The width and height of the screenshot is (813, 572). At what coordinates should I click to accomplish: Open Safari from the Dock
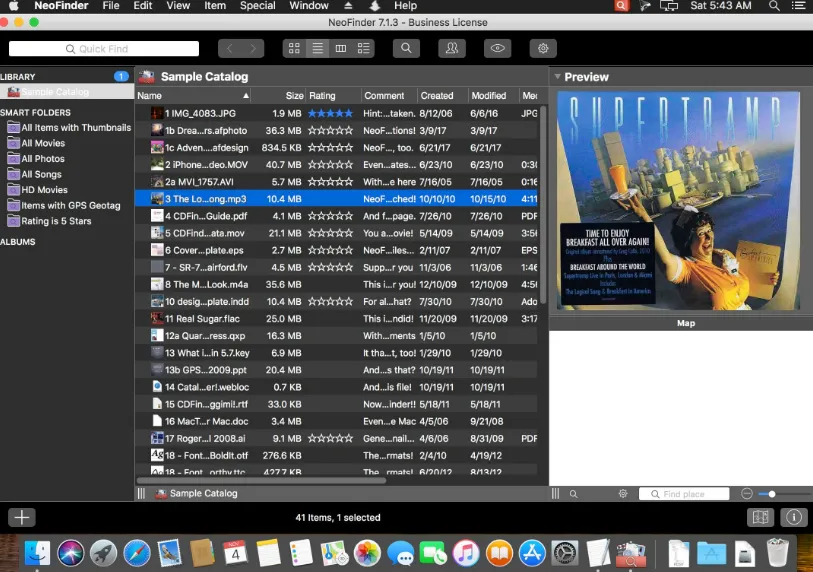[x=137, y=553]
